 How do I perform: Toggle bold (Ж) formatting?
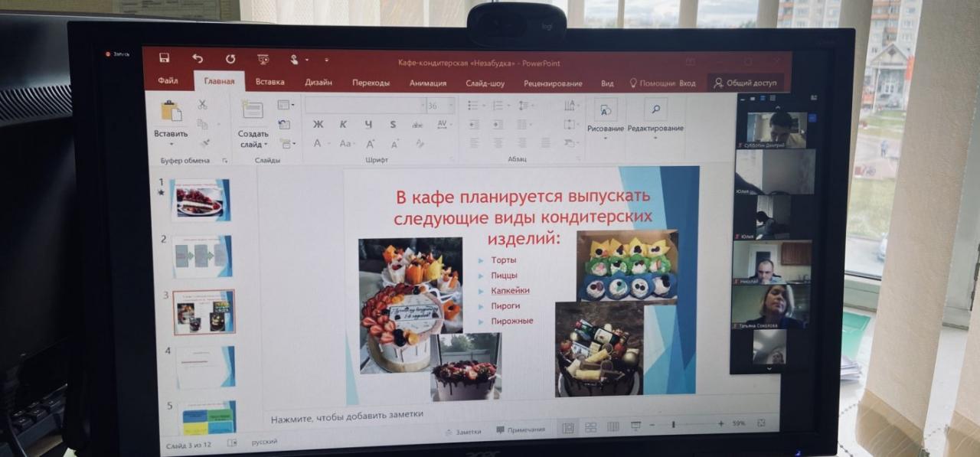click(x=318, y=124)
